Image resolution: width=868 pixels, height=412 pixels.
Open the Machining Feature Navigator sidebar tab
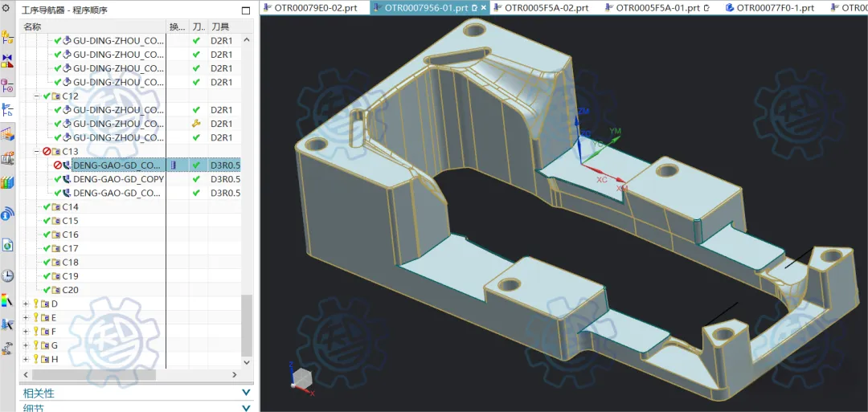pos(7,133)
